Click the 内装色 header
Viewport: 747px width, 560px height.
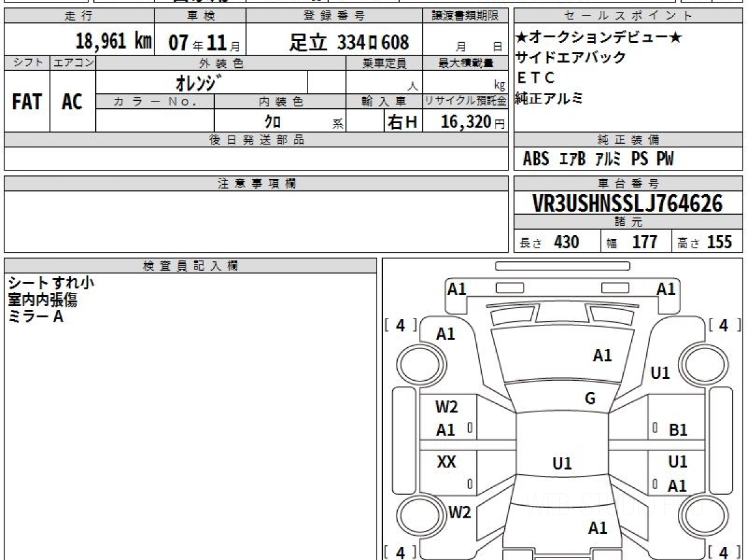click(x=280, y=101)
